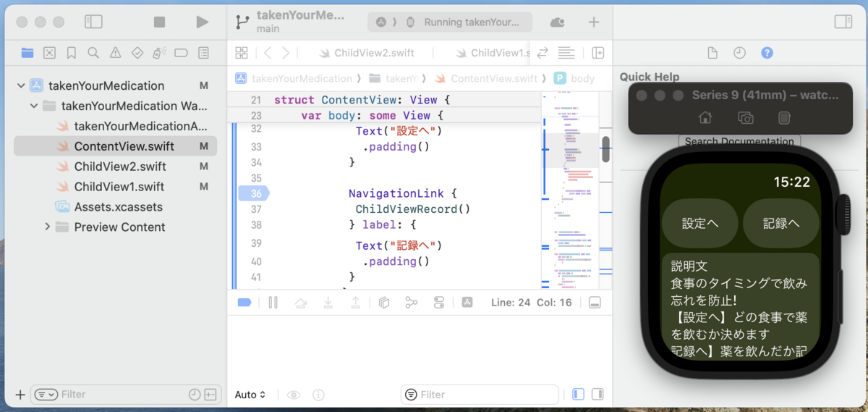The width and height of the screenshot is (868, 412).
Task: Select ContentView.swift in navigator
Action: point(116,146)
